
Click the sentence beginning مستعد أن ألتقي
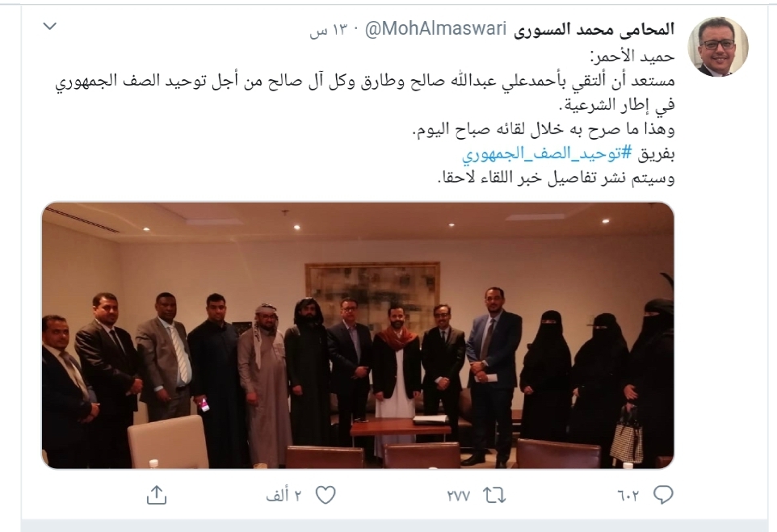click(365, 82)
